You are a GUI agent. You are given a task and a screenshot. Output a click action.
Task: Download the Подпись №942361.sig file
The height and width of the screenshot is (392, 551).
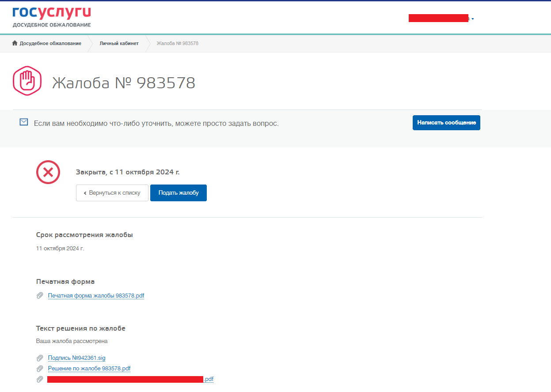pos(76,358)
